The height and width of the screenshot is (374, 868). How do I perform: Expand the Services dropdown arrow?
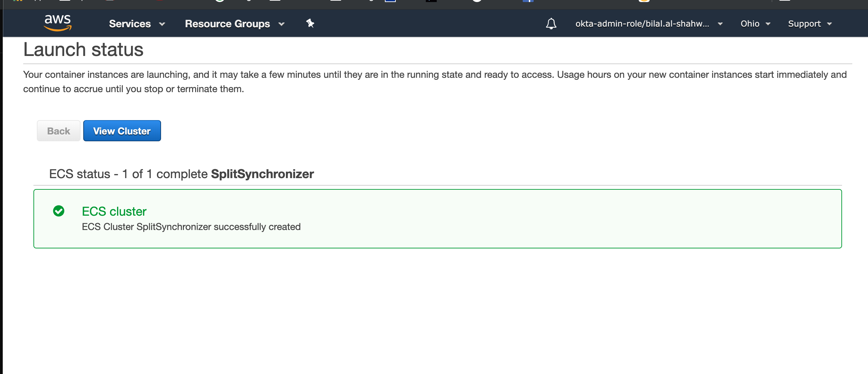coord(162,24)
